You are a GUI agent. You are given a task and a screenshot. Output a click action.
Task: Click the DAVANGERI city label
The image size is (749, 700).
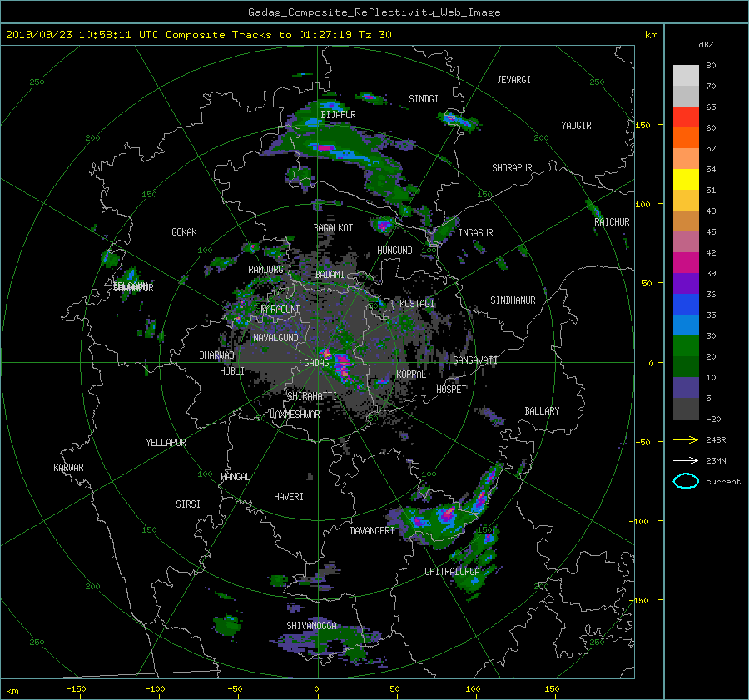pos(372,531)
